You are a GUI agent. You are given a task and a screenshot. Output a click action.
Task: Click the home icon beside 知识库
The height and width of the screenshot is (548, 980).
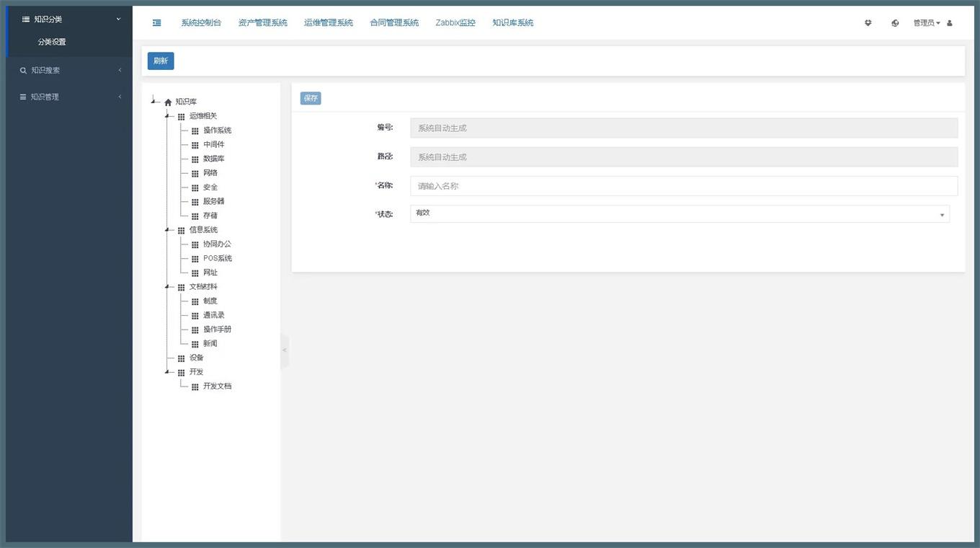(x=168, y=102)
